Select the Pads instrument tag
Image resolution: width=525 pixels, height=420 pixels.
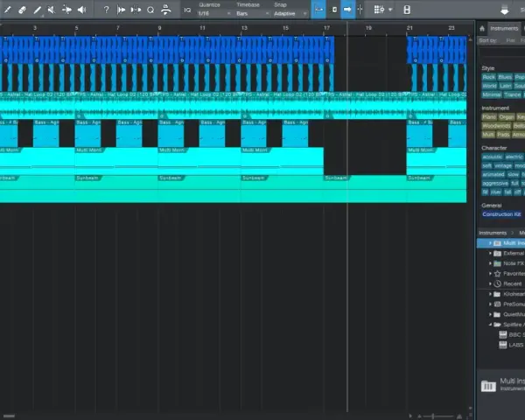click(503, 135)
